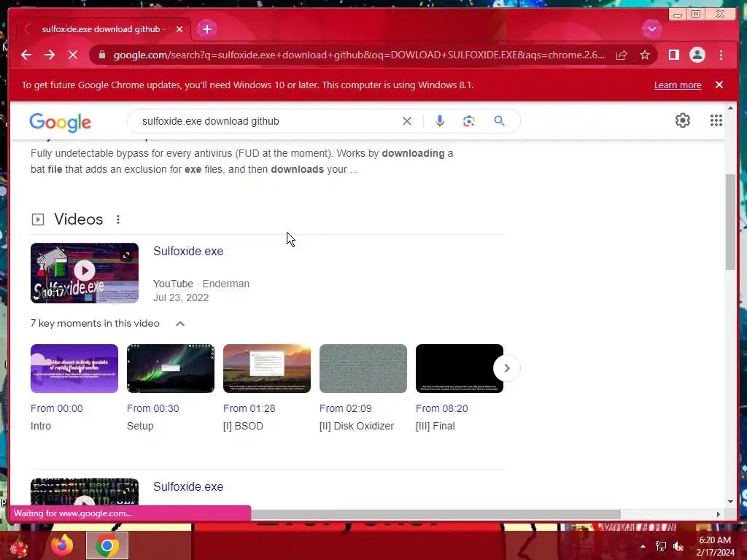
Task: Click inside the Google search box
Action: point(267,121)
